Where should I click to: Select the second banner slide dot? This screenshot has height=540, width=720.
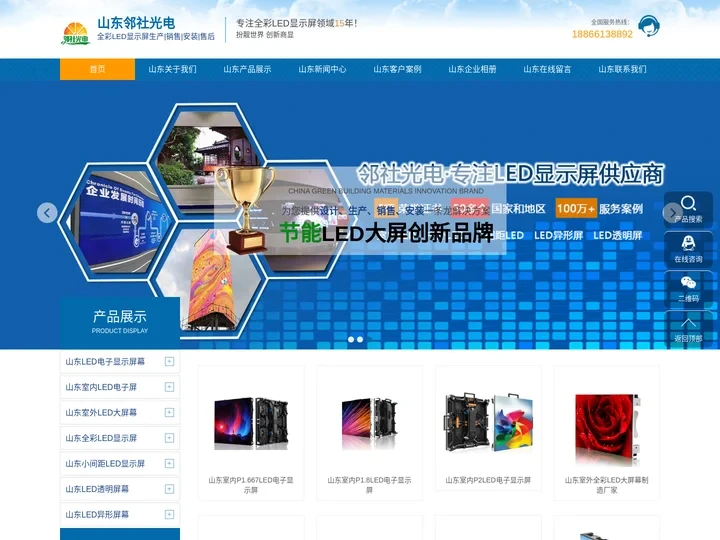point(360,339)
